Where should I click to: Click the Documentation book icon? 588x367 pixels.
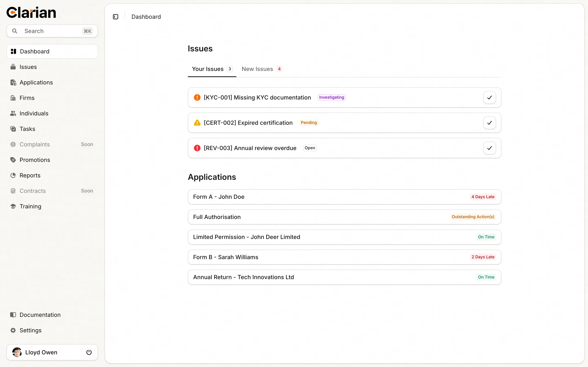tap(13, 315)
